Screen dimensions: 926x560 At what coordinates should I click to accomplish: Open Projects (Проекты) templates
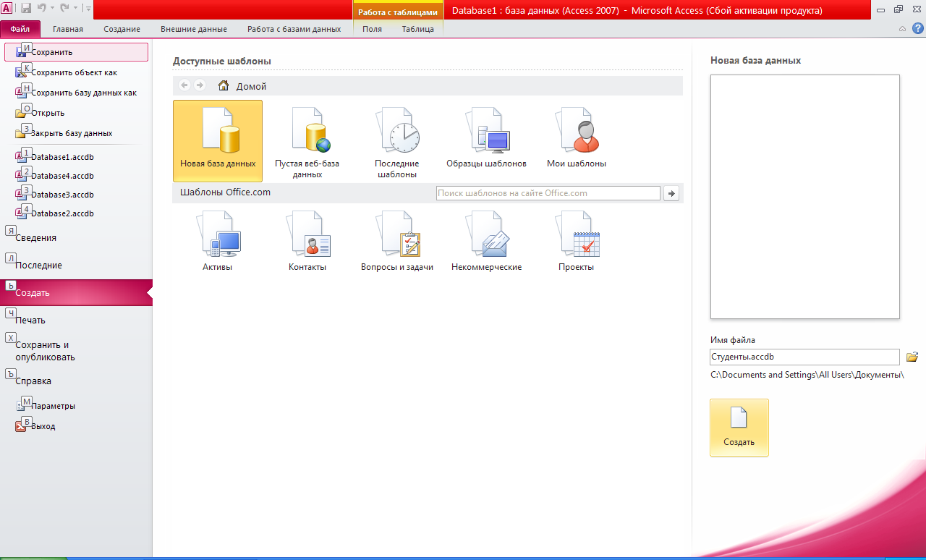pyautogui.click(x=577, y=242)
